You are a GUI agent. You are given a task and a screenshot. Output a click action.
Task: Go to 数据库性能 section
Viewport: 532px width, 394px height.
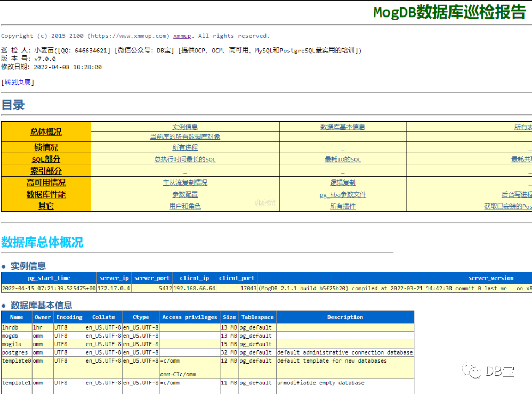46,194
